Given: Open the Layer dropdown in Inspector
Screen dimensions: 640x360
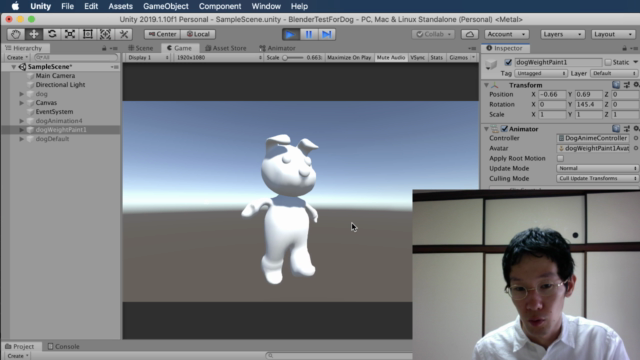Looking at the screenshot, I should (x=614, y=73).
